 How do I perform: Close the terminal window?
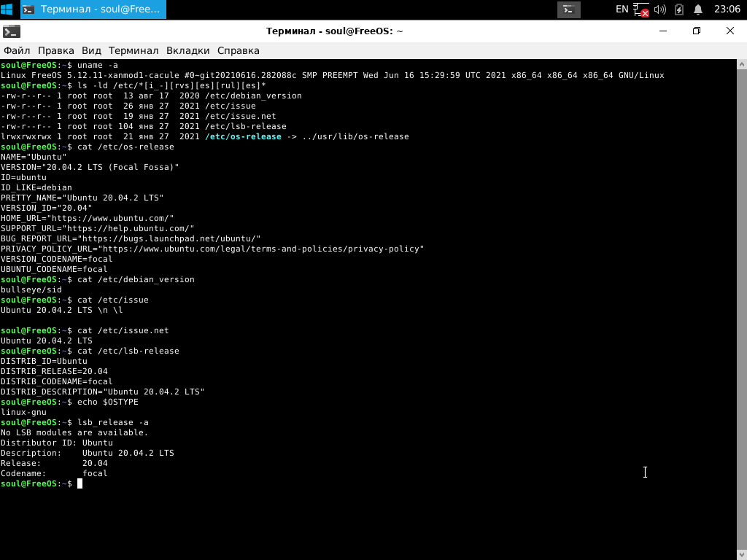[729, 31]
